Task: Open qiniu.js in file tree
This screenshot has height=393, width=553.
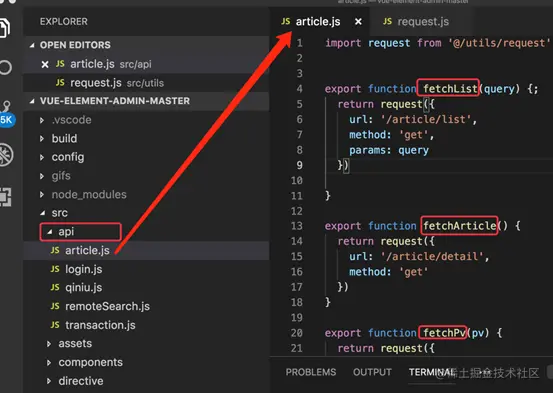Action: (146, 288)
